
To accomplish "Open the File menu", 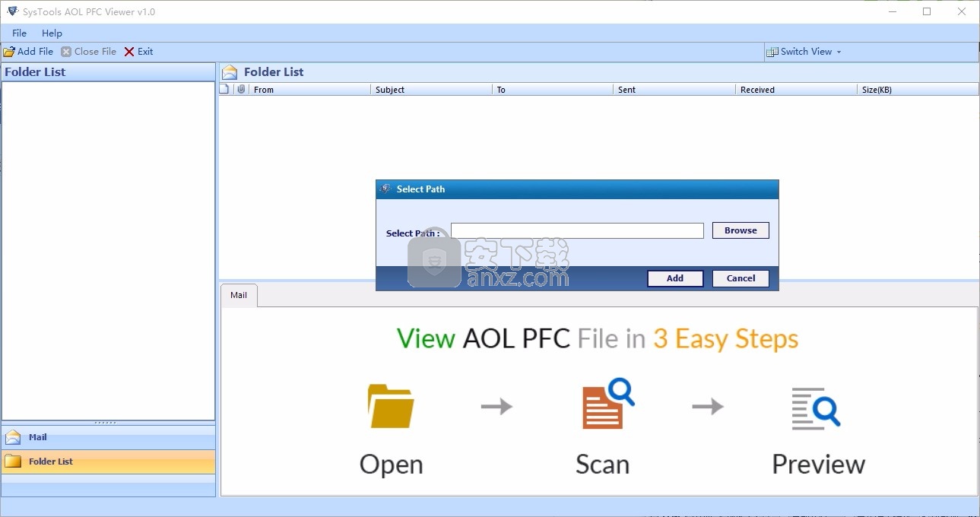I will click(x=19, y=33).
